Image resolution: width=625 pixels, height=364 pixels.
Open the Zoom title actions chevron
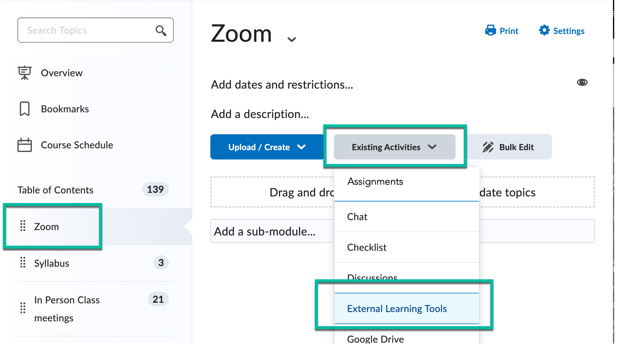click(x=291, y=39)
